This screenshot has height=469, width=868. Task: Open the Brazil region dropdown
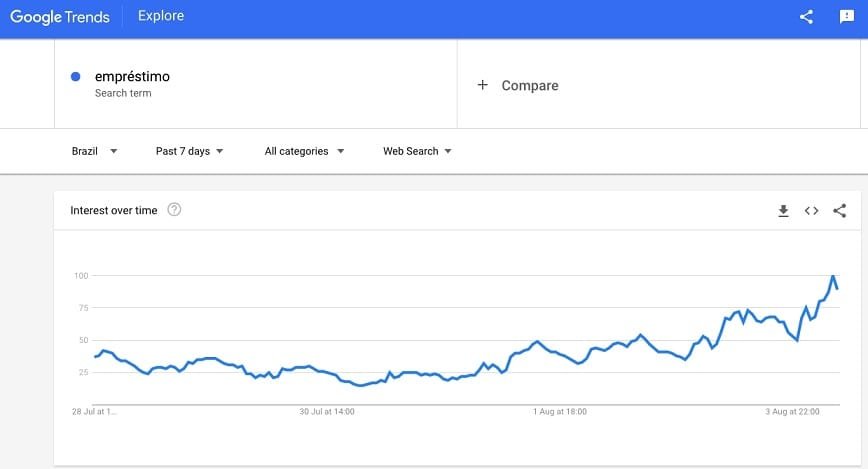click(94, 151)
